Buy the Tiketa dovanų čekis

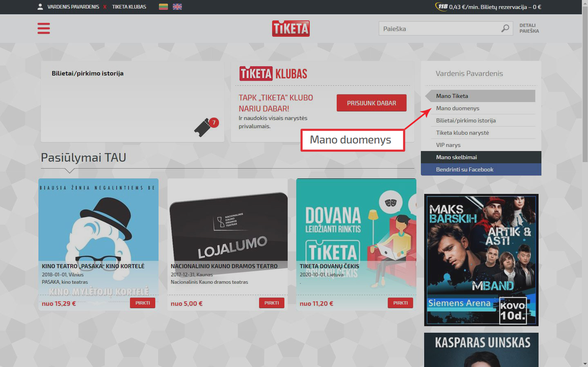[400, 303]
